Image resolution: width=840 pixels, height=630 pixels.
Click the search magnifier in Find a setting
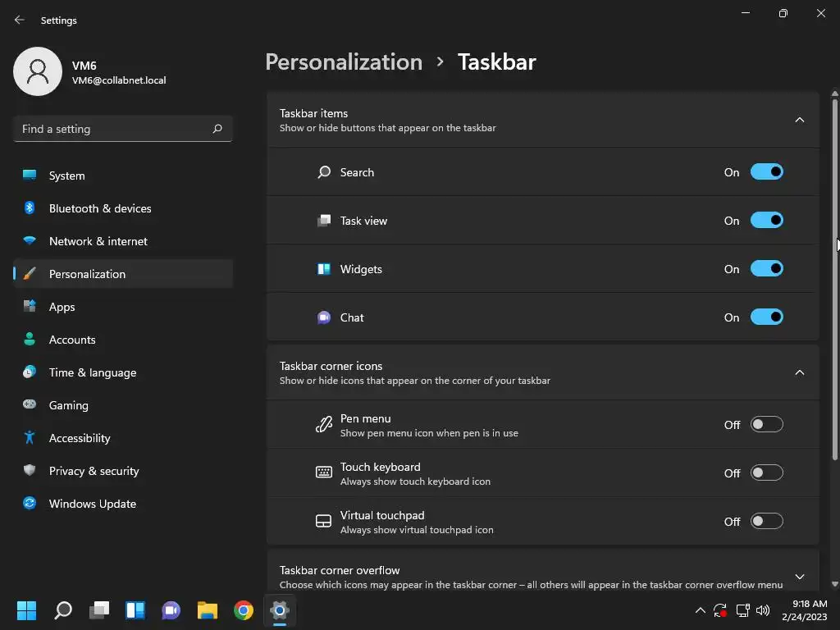pos(217,129)
